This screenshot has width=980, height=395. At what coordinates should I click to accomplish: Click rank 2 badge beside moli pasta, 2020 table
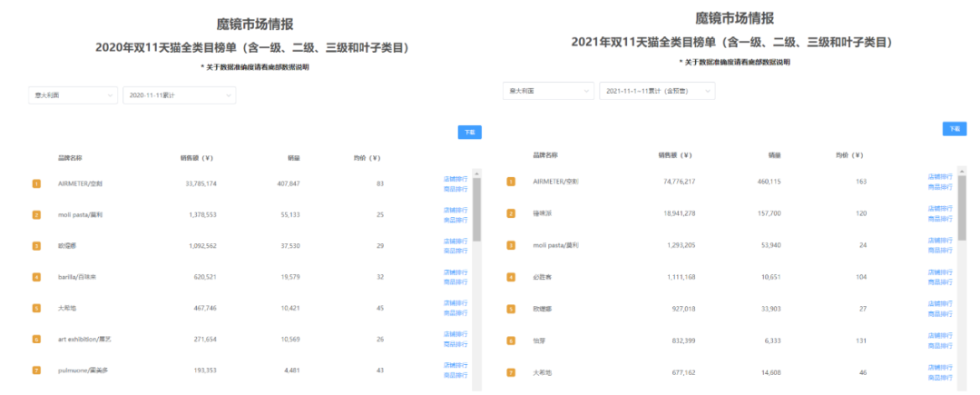[36, 215]
